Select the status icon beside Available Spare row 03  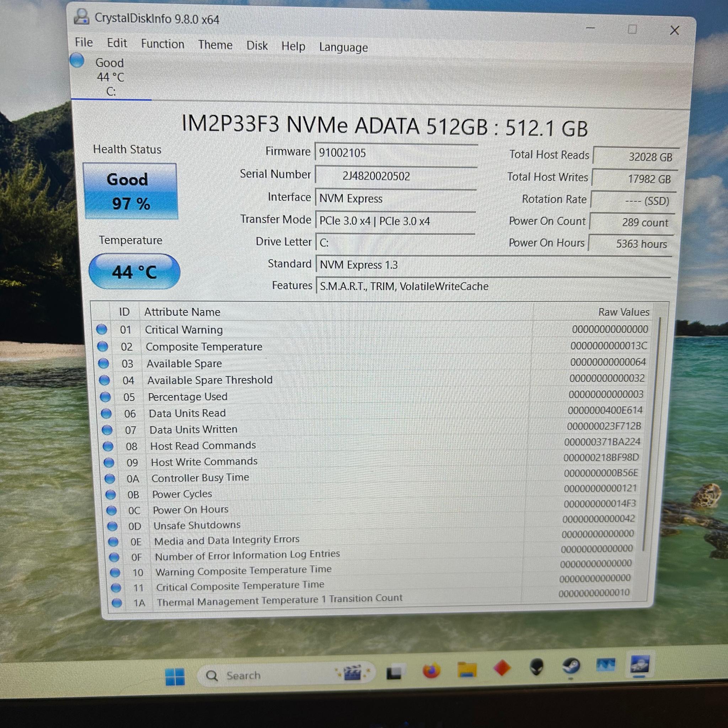(103, 363)
